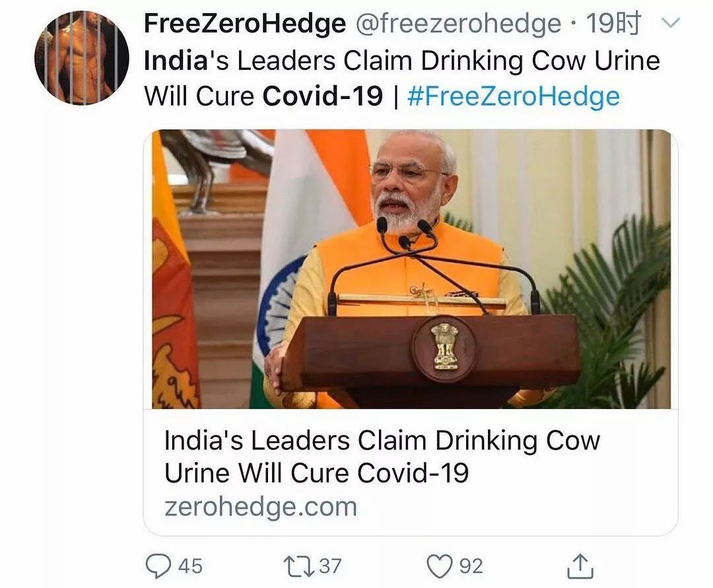
Task: Click the 19时 timestamp
Action: (613, 23)
